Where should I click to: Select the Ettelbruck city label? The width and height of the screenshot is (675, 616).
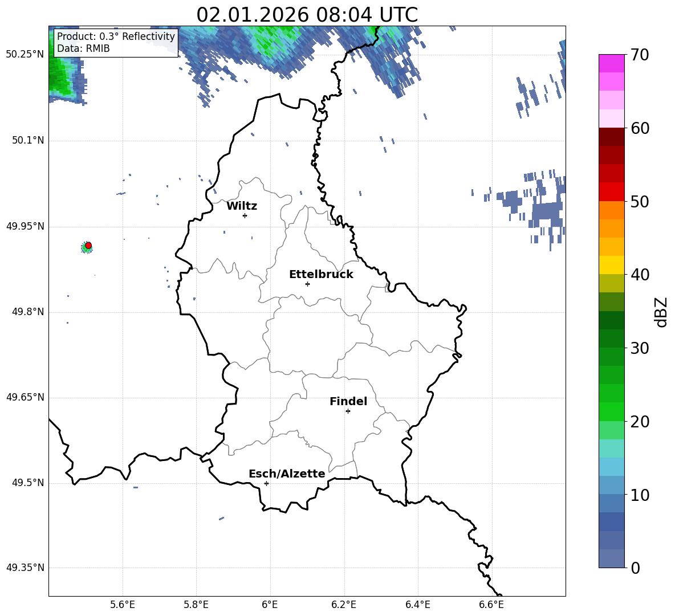tap(321, 275)
